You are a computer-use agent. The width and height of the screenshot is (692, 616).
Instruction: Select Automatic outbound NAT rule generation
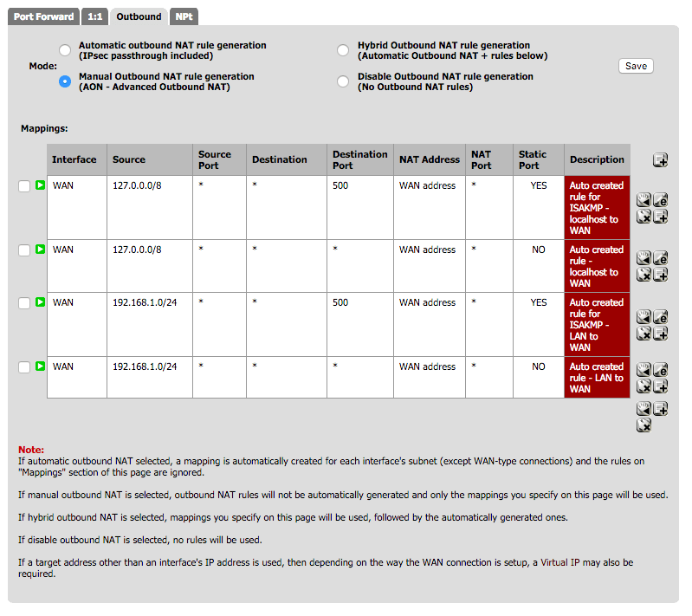pyautogui.click(x=65, y=50)
